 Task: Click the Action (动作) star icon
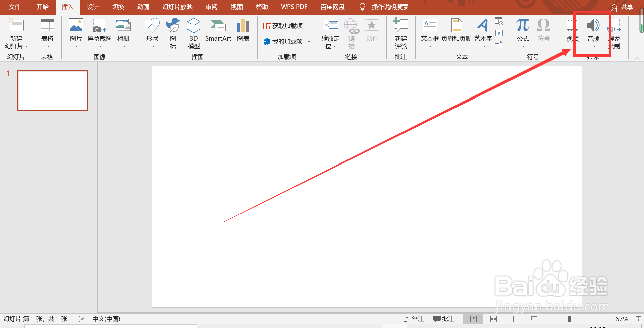click(x=372, y=25)
